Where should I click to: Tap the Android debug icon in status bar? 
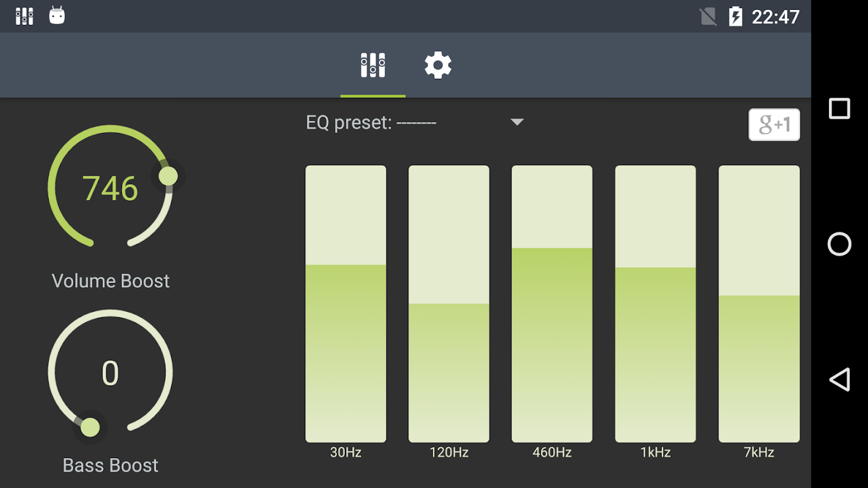57,16
